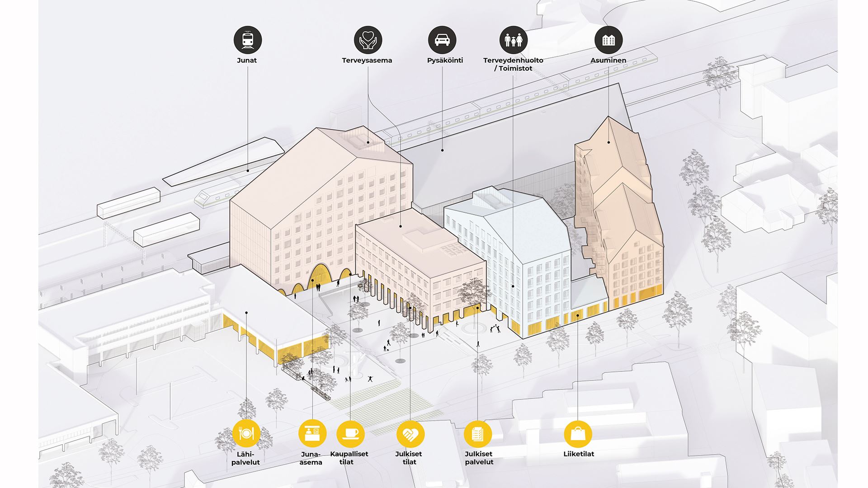Click the black train (Junat) icon
Screen dimensions: 868x488
[x=247, y=40]
